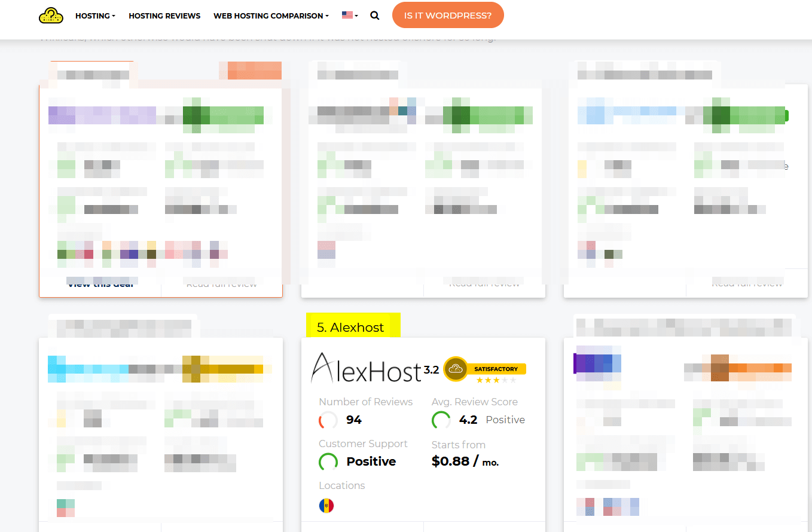The width and height of the screenshot is (812, 532).
Task: Expand the Web Hosting Comparison dropdown
Action: click(x=271, y=16)
